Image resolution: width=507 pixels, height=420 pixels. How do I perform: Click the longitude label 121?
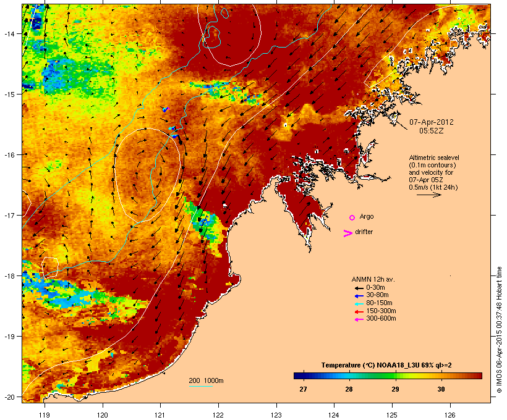[160, 415]
